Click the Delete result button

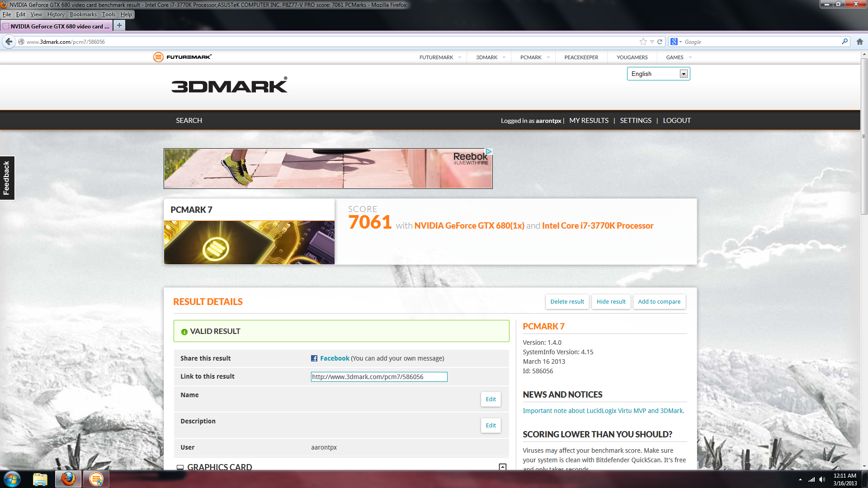tap(567, 302)
